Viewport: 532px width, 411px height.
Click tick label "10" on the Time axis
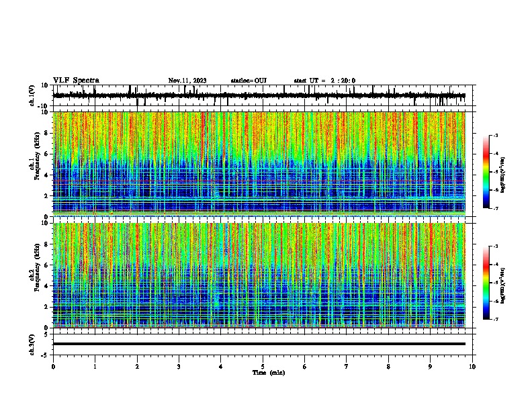pyautogui.click(x=472, y=367)
